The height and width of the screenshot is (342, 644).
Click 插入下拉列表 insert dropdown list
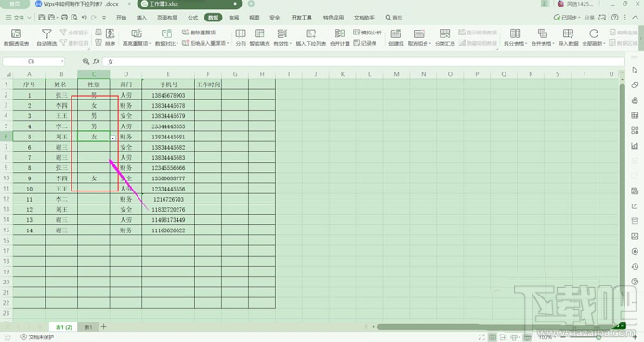311,36
